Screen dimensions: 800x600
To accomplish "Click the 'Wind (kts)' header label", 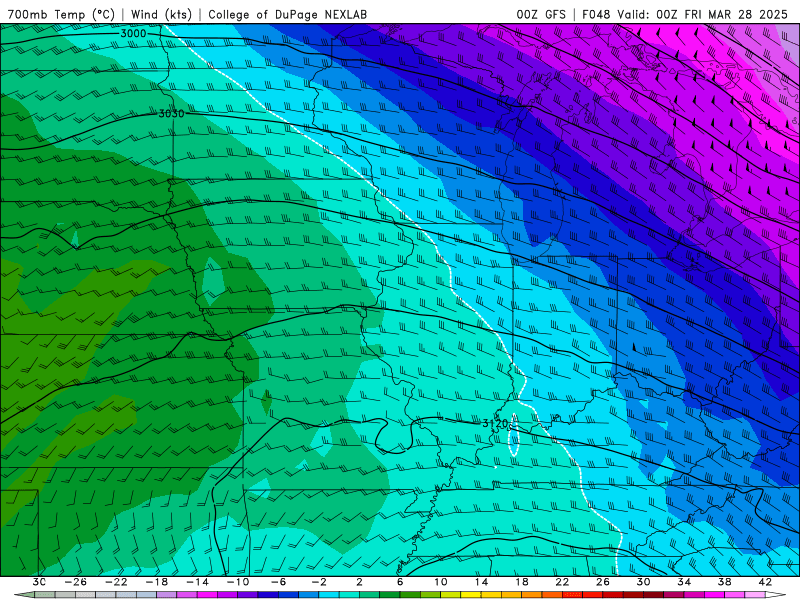I will (x=161, y=14).
